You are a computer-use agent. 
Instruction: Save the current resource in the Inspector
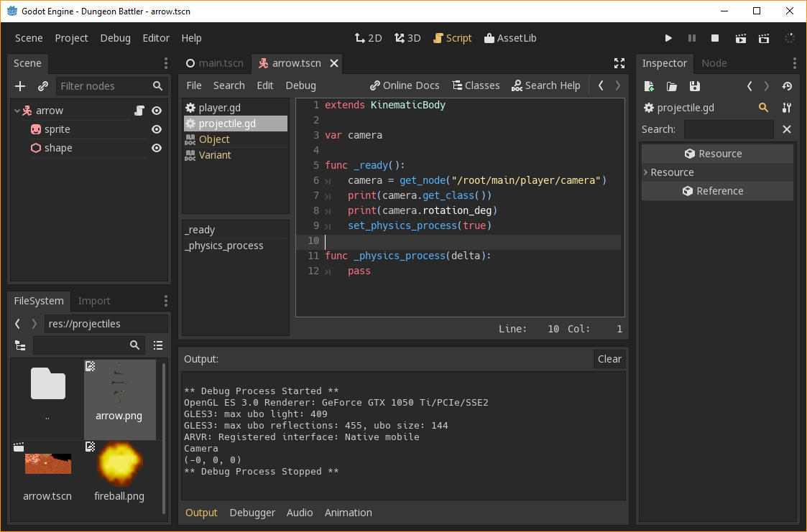click(x=693, y=86)
